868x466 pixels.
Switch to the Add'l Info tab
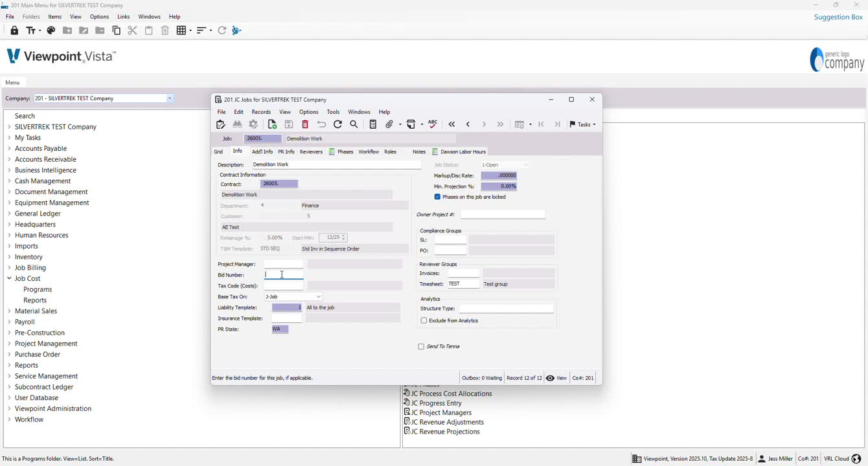coord(262,151)
